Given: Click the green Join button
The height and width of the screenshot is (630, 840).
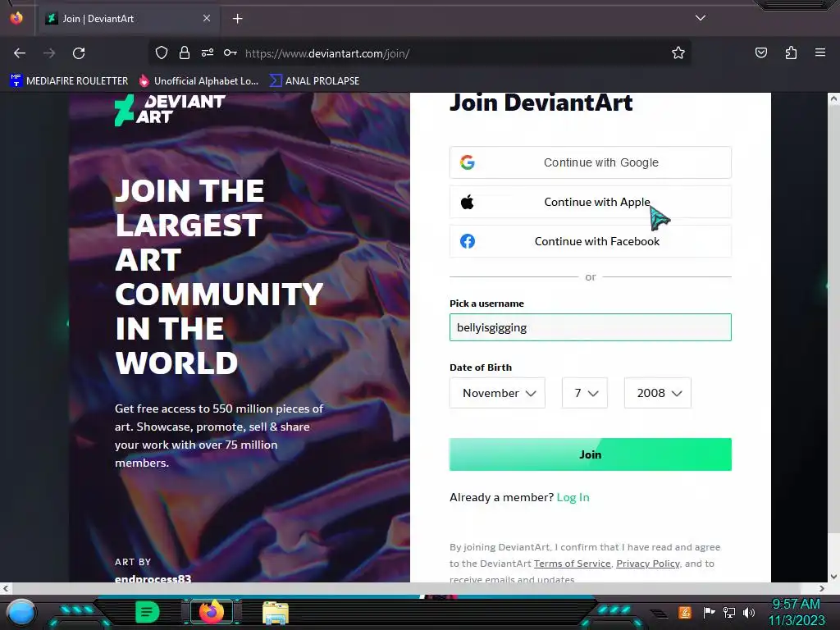Looking at the screenshot, I should click(x=591, y=454).
